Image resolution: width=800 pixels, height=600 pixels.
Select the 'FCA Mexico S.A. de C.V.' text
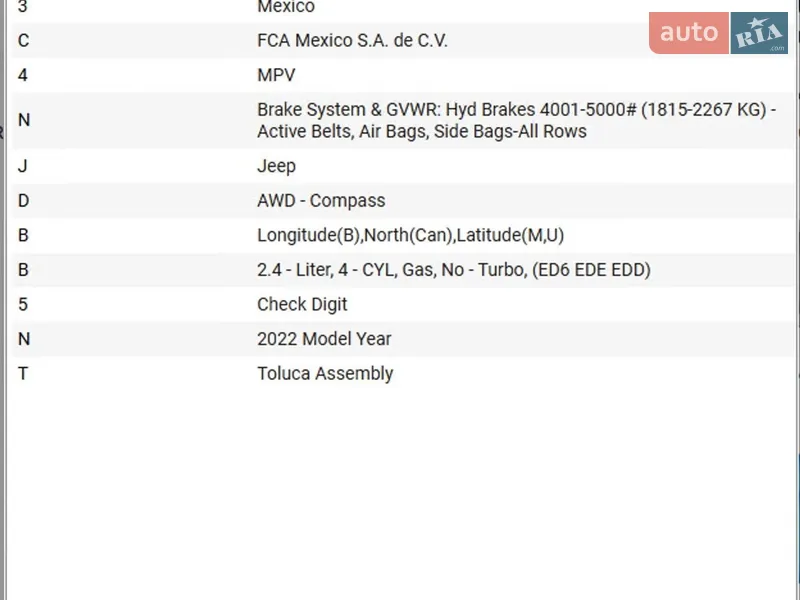(x=352, y=41)
